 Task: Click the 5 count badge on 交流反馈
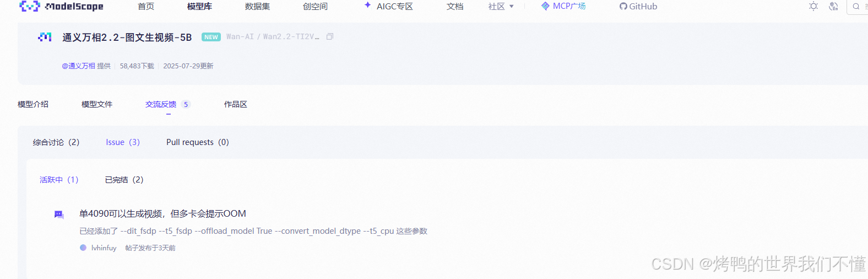click(x=186, y=104)
